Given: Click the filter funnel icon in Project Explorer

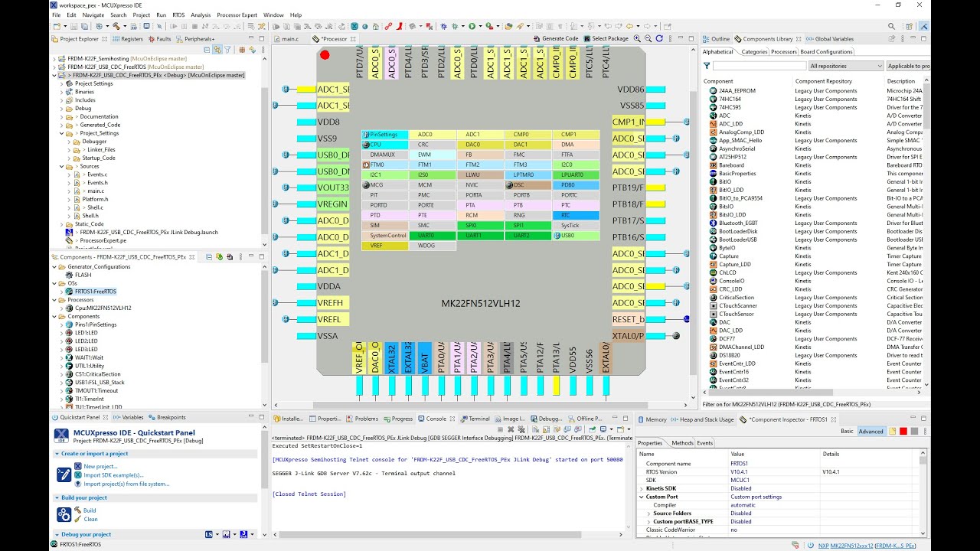Looking at the screenshot, I should 227,49.
